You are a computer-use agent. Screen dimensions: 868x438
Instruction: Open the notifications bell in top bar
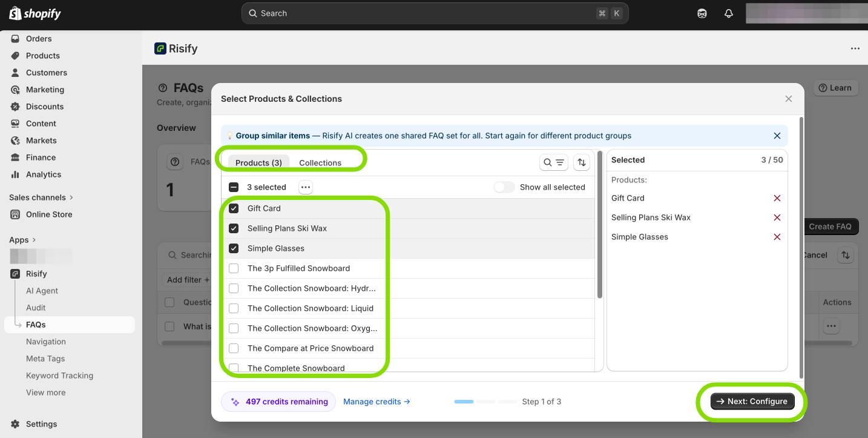click(729, 13)
